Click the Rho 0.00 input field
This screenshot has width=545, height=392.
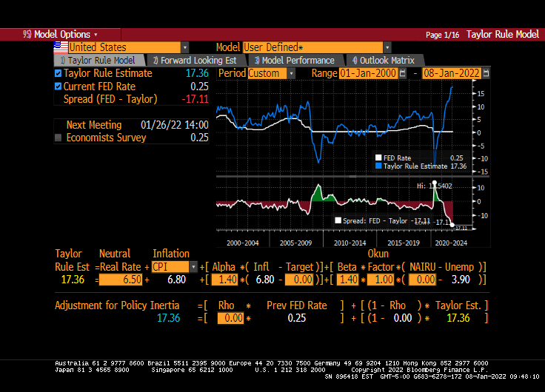(232, 318)
